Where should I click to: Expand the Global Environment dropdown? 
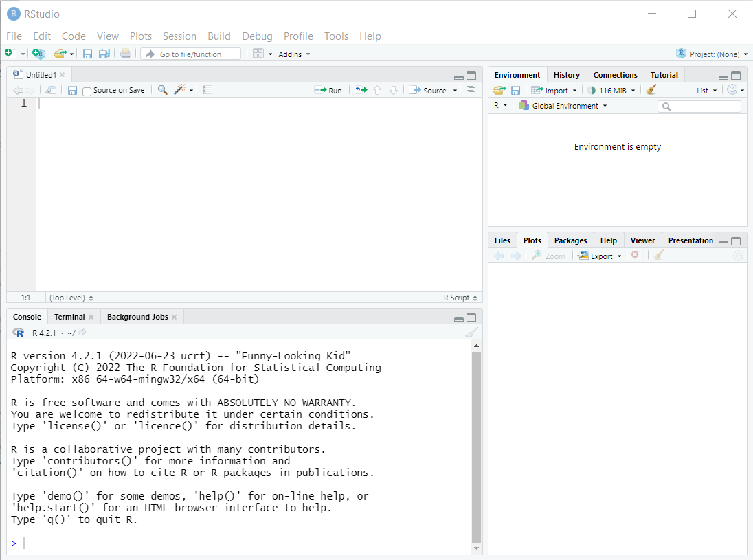[x=563, y=106]
